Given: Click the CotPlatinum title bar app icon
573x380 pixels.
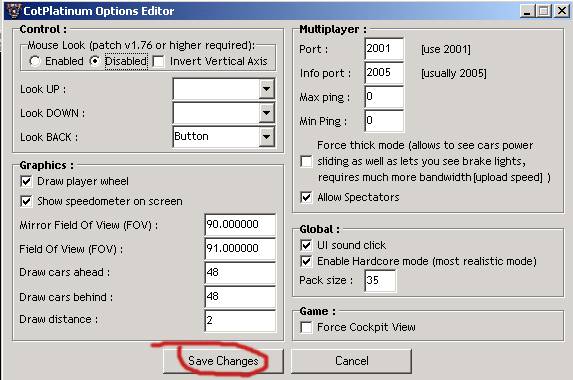Looking at the screenshot, I should [x=14, y=11].
